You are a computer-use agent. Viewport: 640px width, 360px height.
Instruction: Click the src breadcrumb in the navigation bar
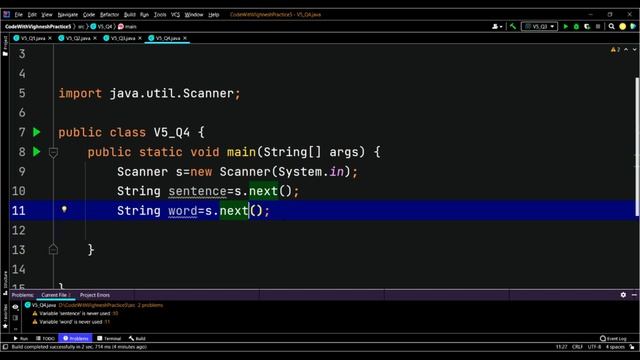coord(81,27)
